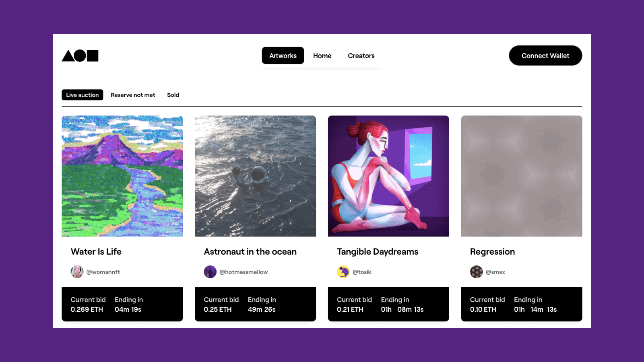Click the @smsx username link
Viewport: 644px width, 362px height.
click(x=495, y=272)
